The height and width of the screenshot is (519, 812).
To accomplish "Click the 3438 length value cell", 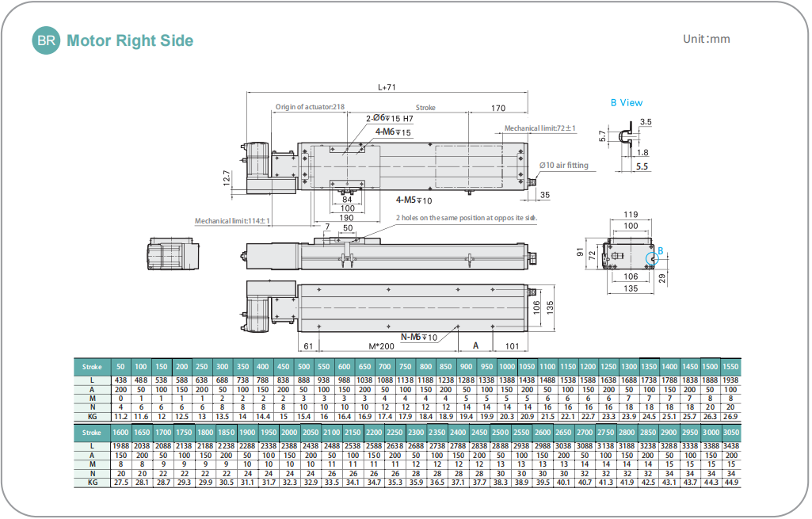I will tap(730, 447).
